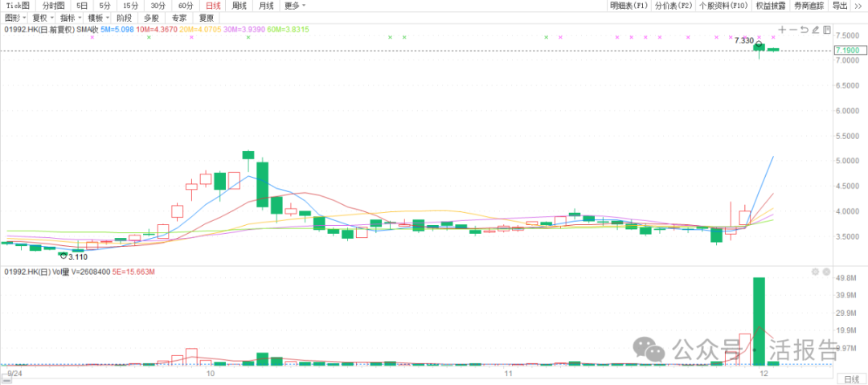Image resolution: width=868 pixels, height=385 pixels.
Task: Click the zoom out minus icon
Action: pyautogui.click(x=792, y=30)
